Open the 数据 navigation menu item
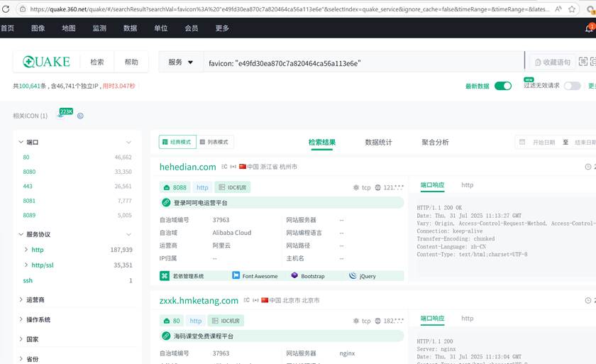 (130, 28)
